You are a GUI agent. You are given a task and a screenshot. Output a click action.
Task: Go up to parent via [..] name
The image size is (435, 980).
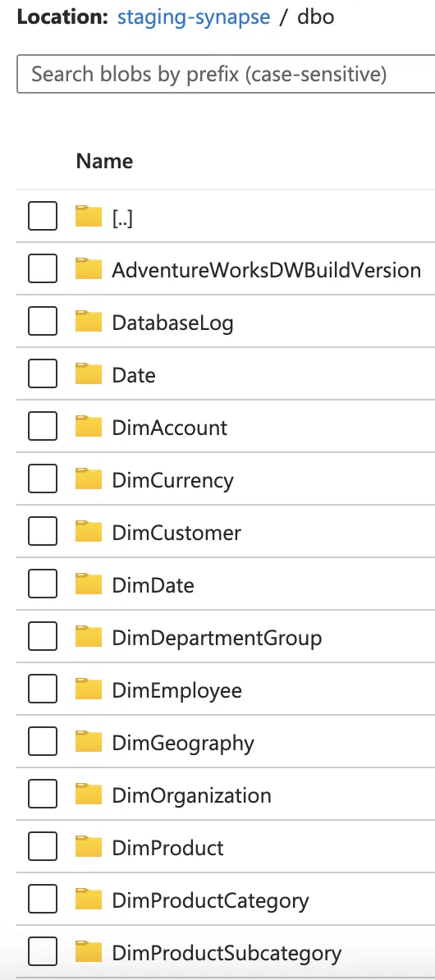click(x=122, y=218)
